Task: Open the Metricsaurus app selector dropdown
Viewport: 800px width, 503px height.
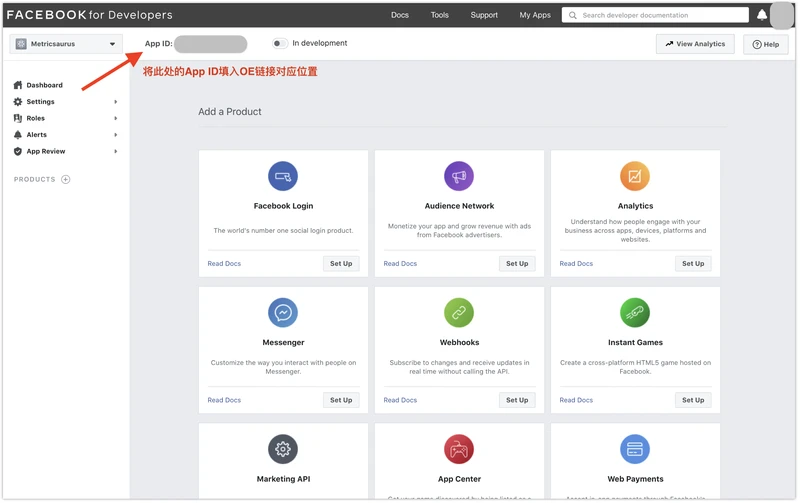Action: pos(66,44)
